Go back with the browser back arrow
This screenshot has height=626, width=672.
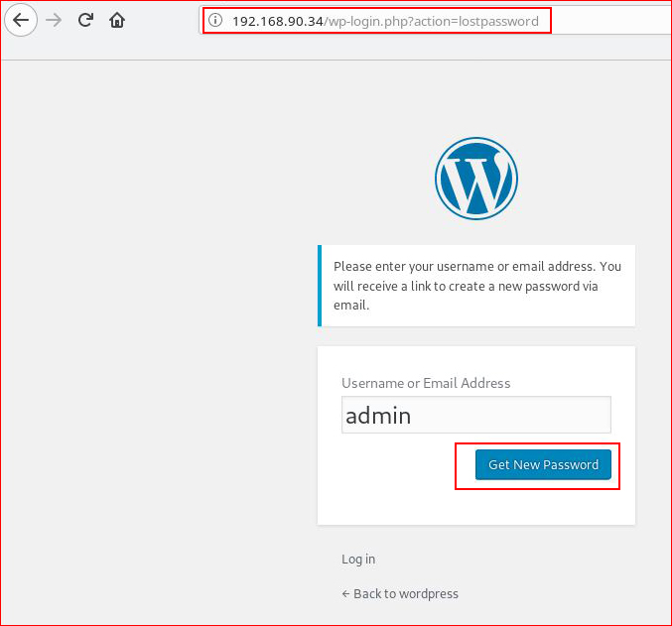[x=21, y=20]
